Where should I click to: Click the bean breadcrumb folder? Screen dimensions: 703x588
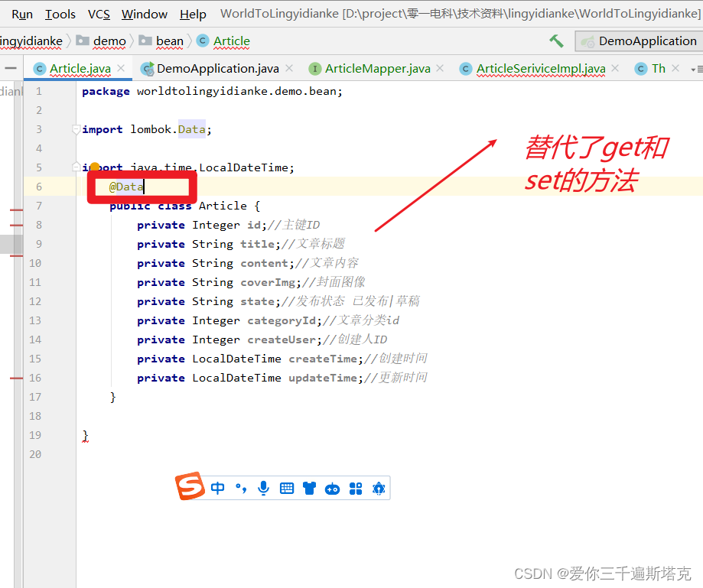(170, 41)
